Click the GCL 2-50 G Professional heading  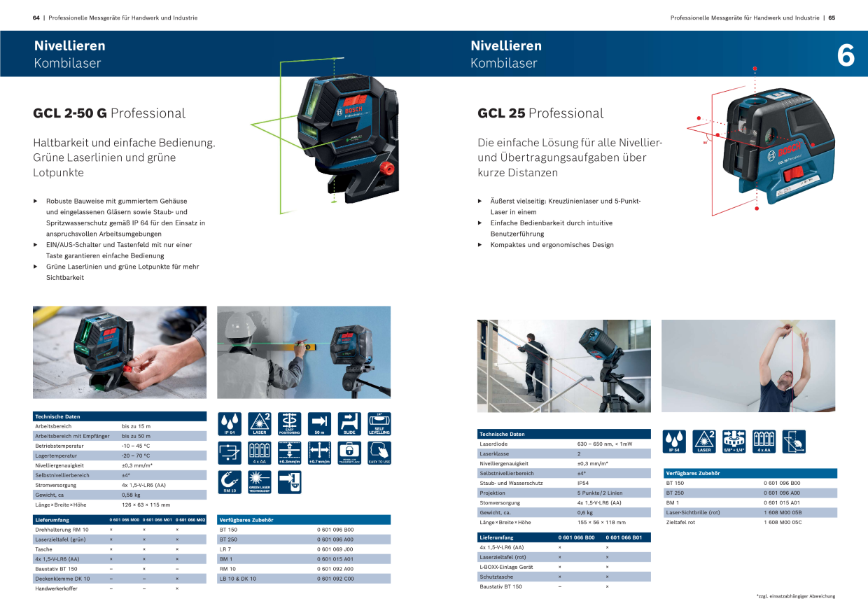[109, 113]
